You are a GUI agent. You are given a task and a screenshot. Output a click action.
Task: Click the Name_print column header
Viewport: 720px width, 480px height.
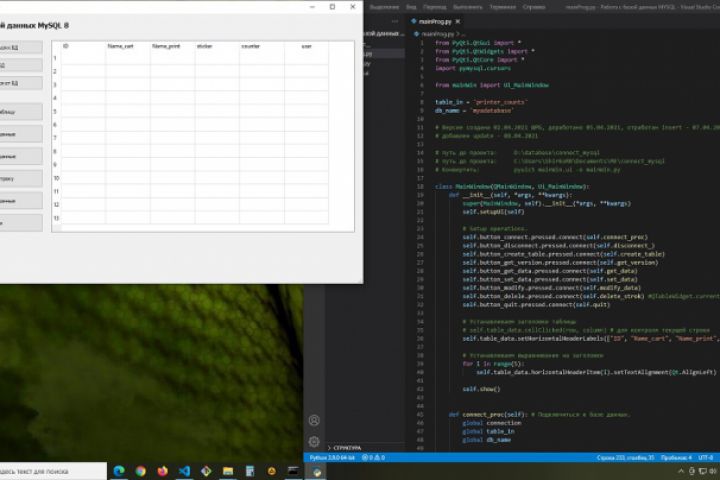[x=173, y=46]
